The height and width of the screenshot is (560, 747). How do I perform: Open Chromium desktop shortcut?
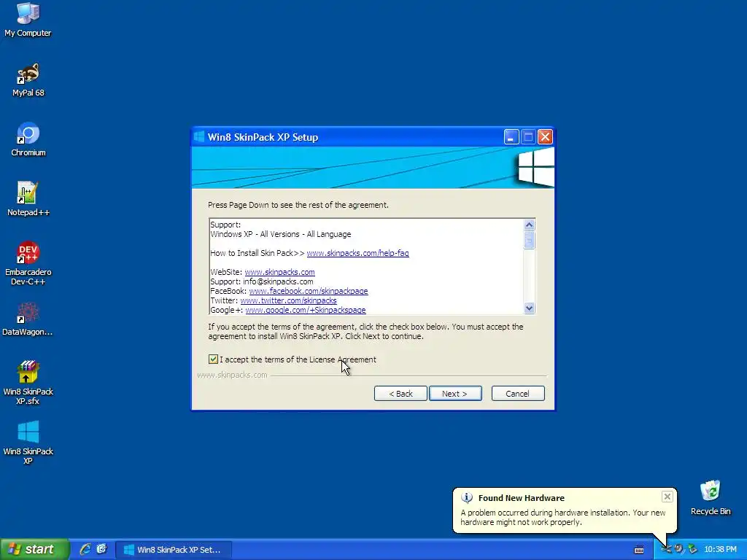point(28,139)
